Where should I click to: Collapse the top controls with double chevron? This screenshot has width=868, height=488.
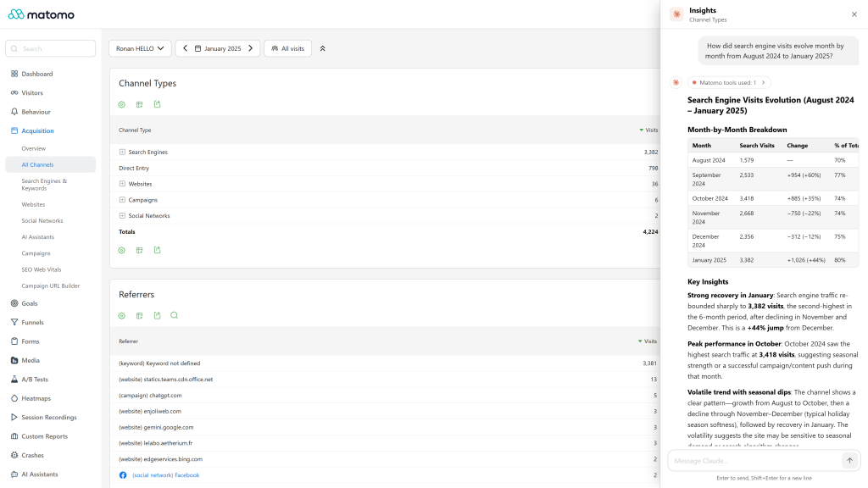[323, 48]
